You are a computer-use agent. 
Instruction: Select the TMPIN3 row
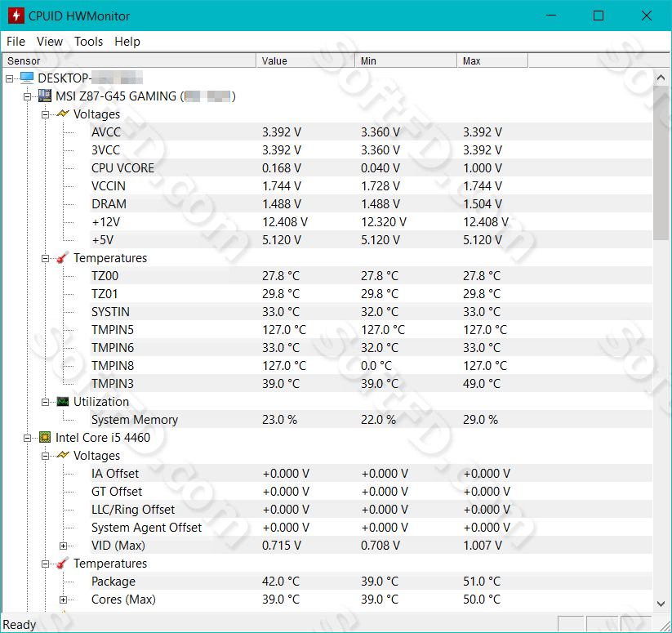[372, 384]
